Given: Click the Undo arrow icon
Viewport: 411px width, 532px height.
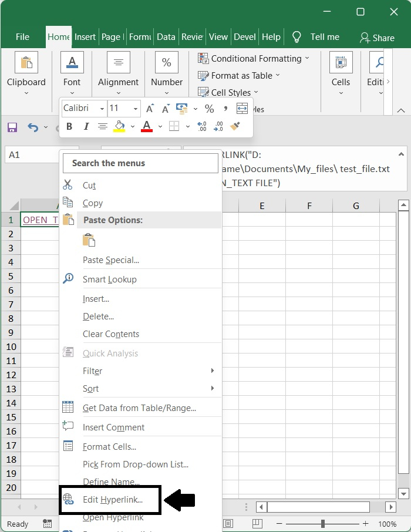Looking at the screenshot, I should (33, 127).
